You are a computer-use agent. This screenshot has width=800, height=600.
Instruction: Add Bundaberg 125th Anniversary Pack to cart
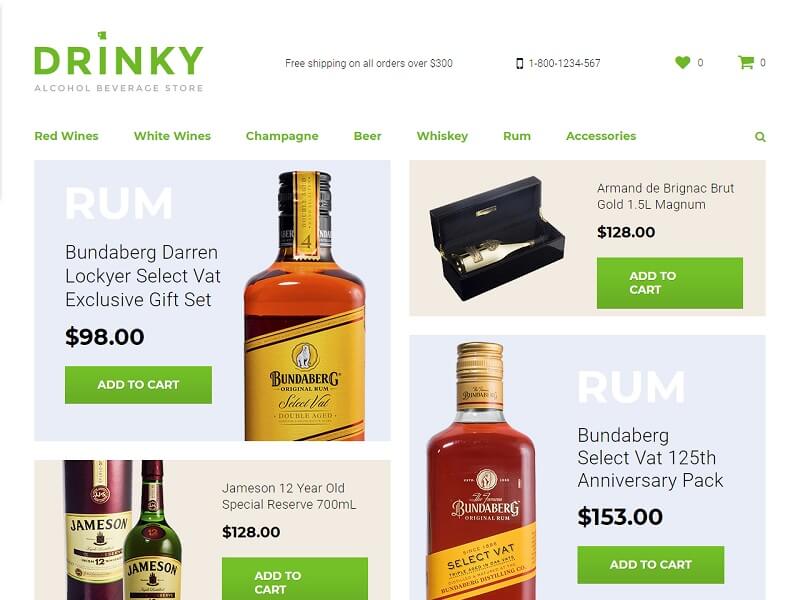click(651, 565)
